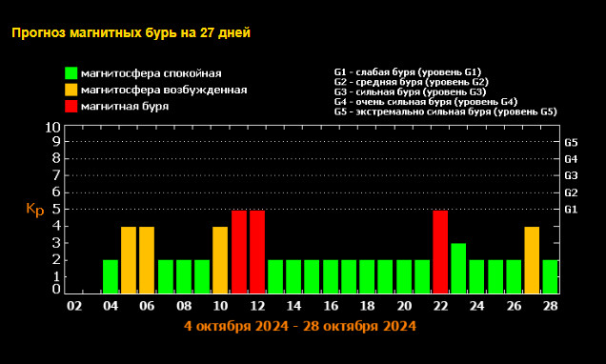Click the 27-day forecast title text
Image resolution: width=606 pixels, height=364 pixels.
click(x=131, y=32)
